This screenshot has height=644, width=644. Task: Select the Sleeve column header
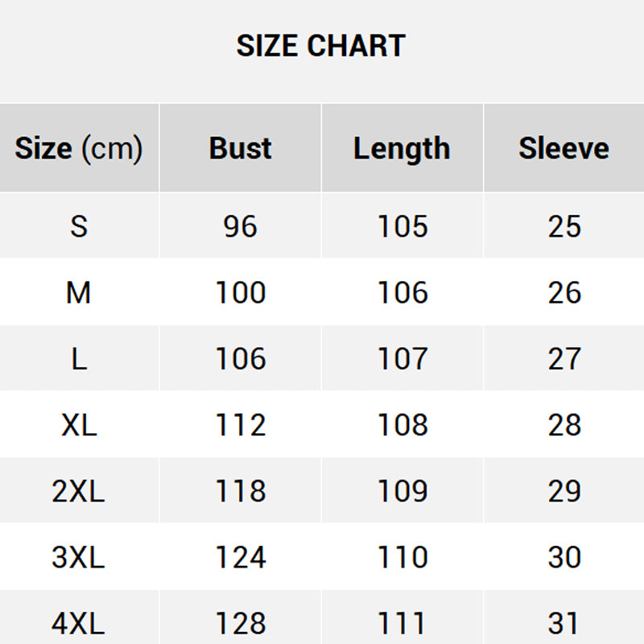[x=563, y=148]
